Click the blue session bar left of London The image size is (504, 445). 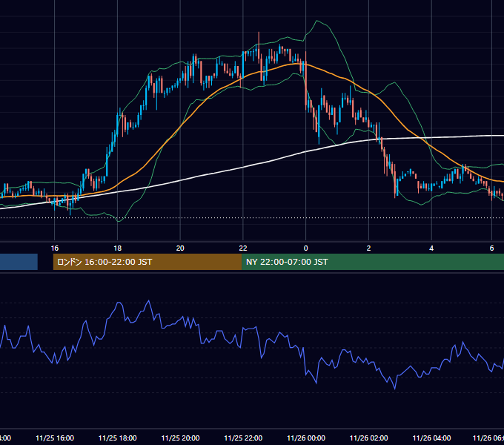(19, 262)
